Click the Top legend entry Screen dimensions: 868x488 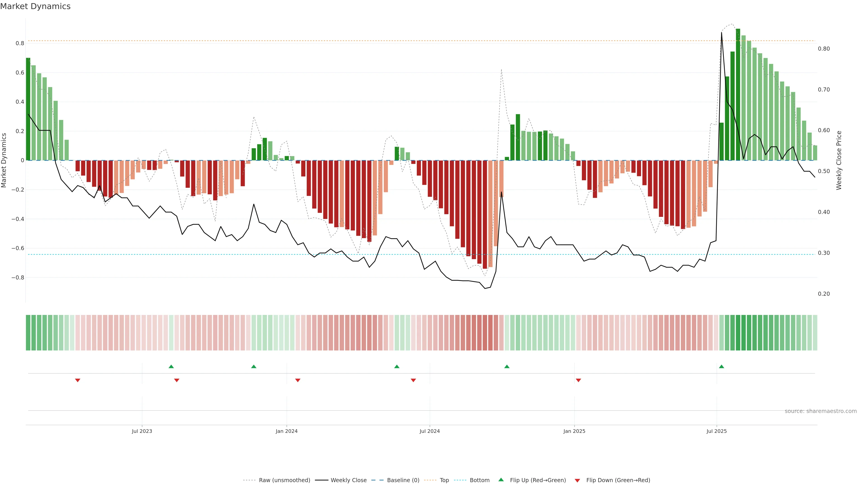click(x=444, y=480)
